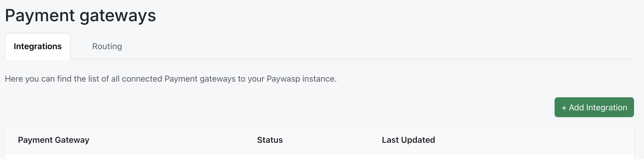Click the active tab labeled Integrations
The width and height of the screenshot is (644, 159).
37,46
